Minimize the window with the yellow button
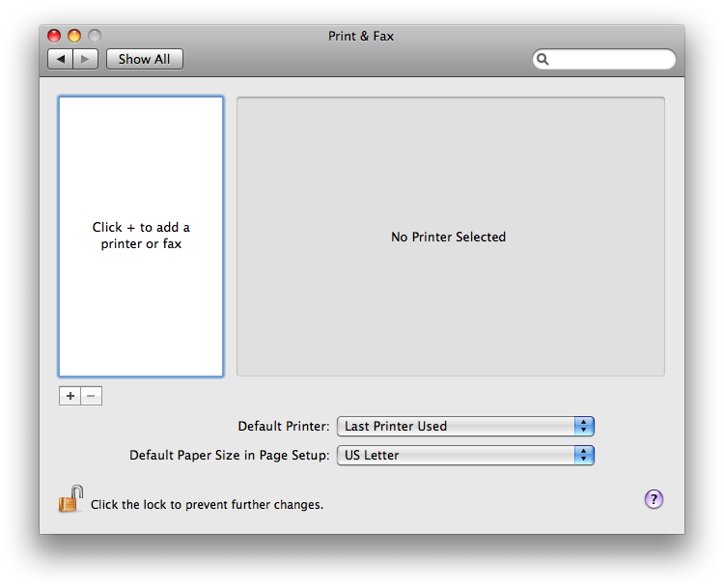 (73, 37)
